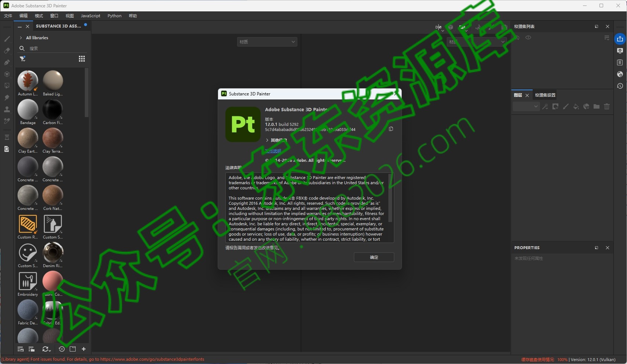Click the plus icon at assets panel bottom
627x364 pixels.
[x=84, y=349]
